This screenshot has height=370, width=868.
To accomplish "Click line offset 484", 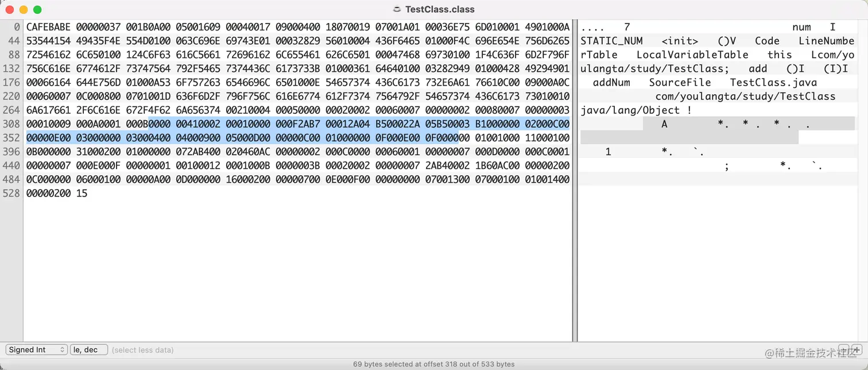I will pos(12,179).
